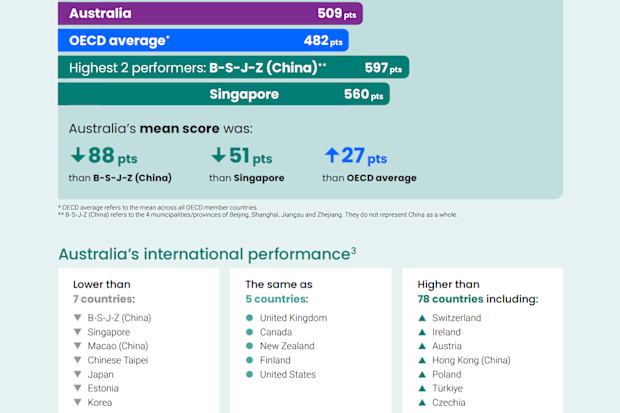Click green dot next to New Zealand
Viewport: 620px width, 413px height.
click(x=250, y=346)
